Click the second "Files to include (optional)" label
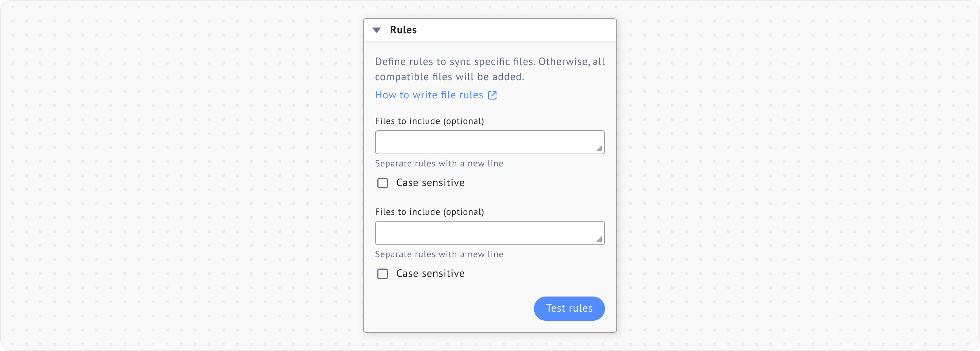Screen dimensions: 980x351 [x=429, y=212]
